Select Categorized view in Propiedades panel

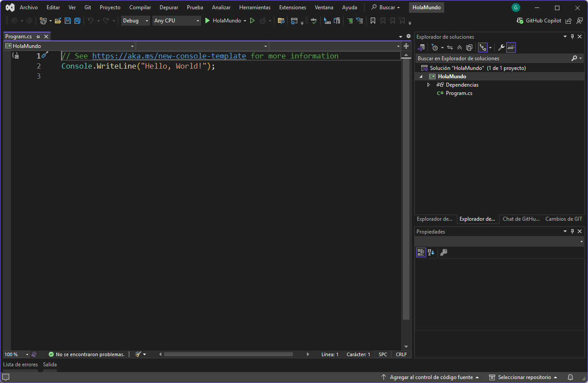421,252
